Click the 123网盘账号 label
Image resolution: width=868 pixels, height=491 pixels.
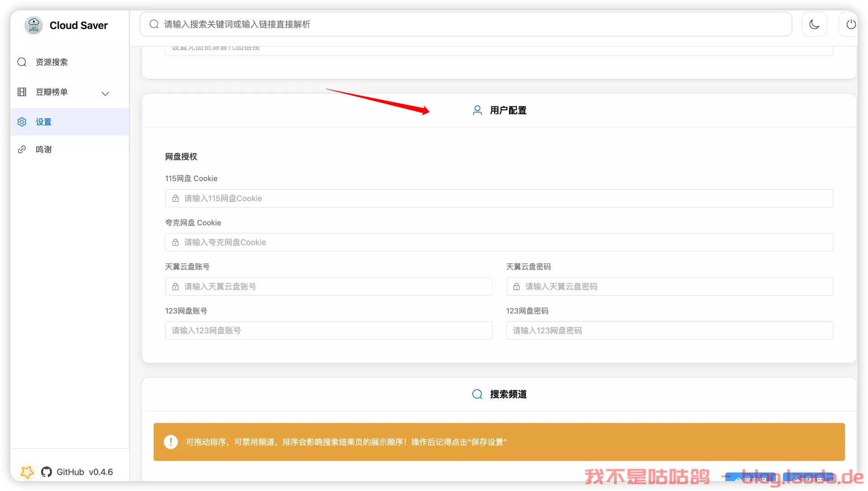click(186, 311)
